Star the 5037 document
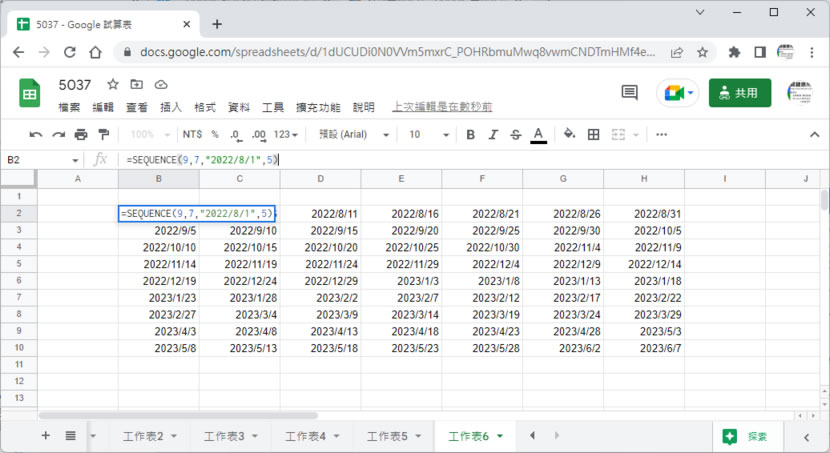Image resolution: width=830 pixels, height=453 pixels. pyautogui.click(x=113, y=84)
